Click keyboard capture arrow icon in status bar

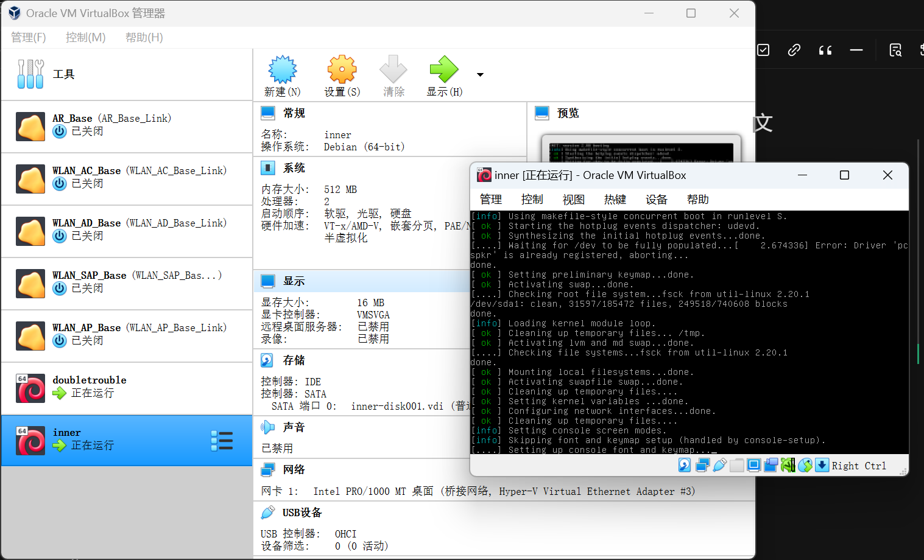pyautogui.click(x=822, y=465)
